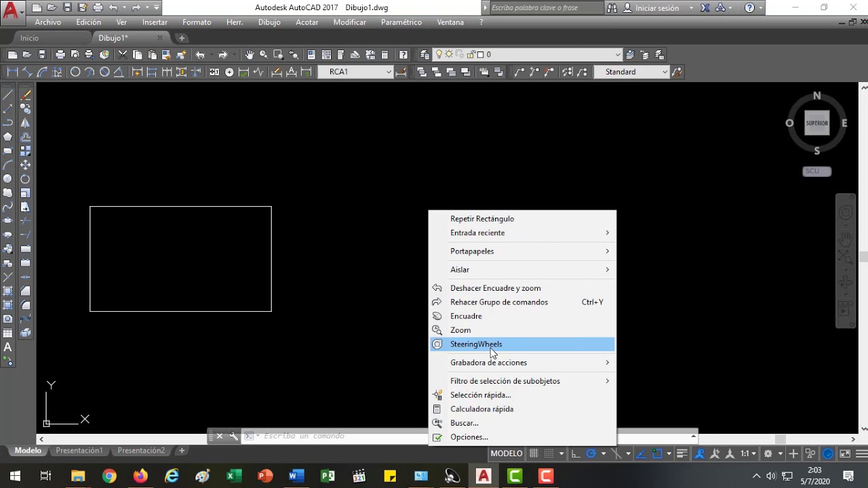Click the command line customize wrench icon
The width and height of the screenshot is (868, 488).
[233, 436]
